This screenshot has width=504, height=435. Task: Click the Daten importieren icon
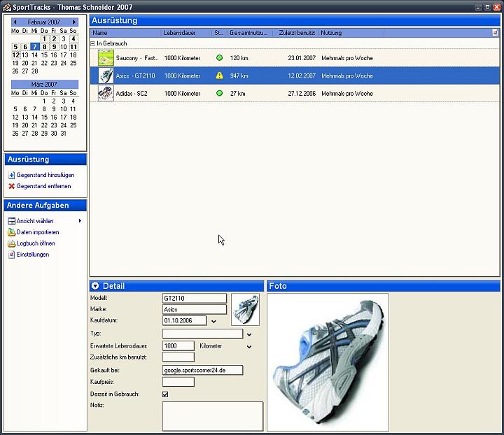pos(11,232)
